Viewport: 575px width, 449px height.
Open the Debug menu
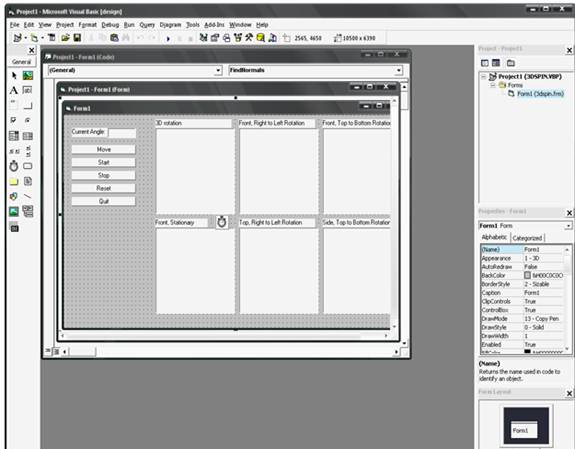click(110, 25)
